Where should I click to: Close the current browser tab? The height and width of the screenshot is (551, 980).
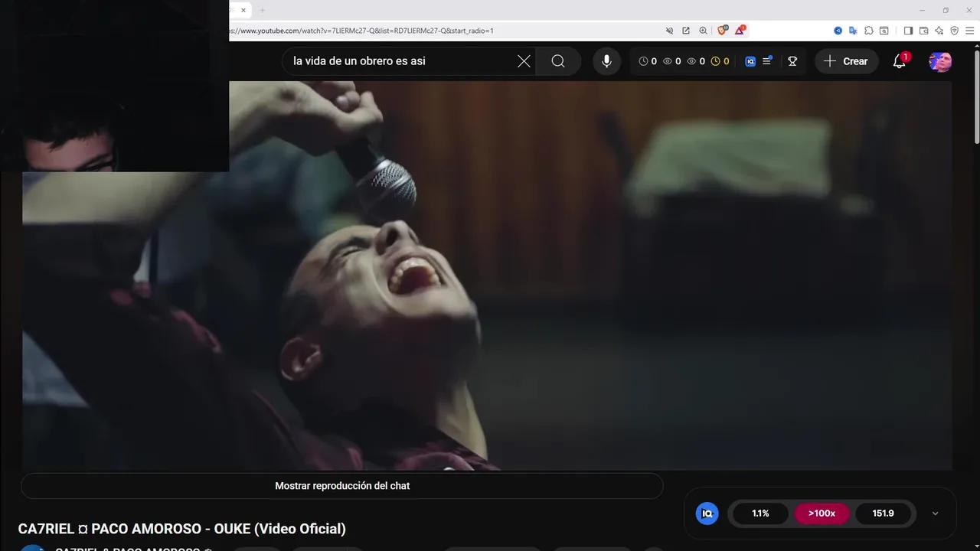pyautogui.click(x=243, y=10)
